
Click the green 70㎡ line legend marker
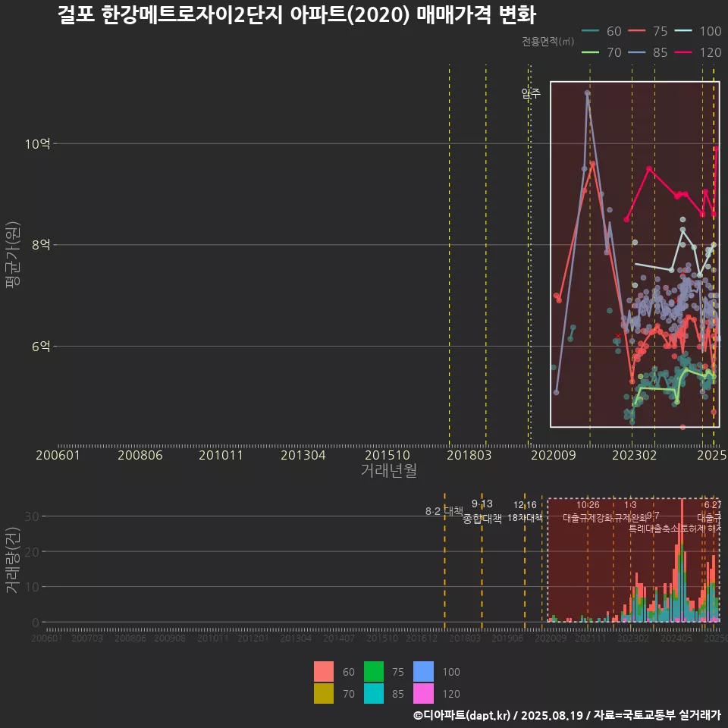590,52
